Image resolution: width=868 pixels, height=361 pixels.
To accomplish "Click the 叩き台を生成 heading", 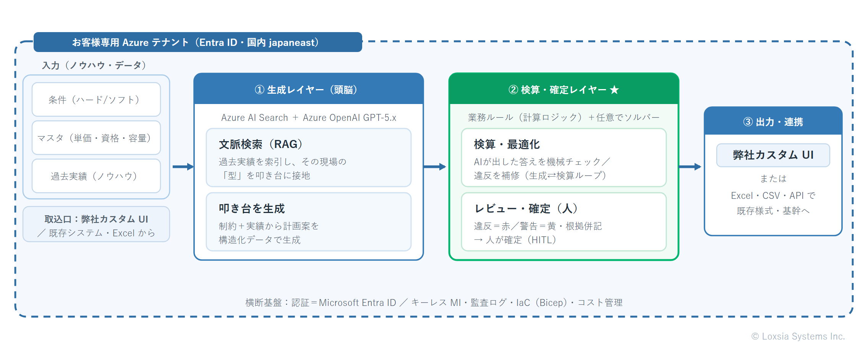I will [252, 208].
